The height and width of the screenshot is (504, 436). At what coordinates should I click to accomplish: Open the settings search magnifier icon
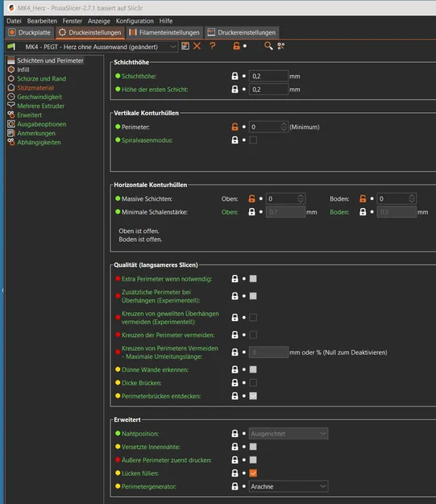click(x=268, y=46)
